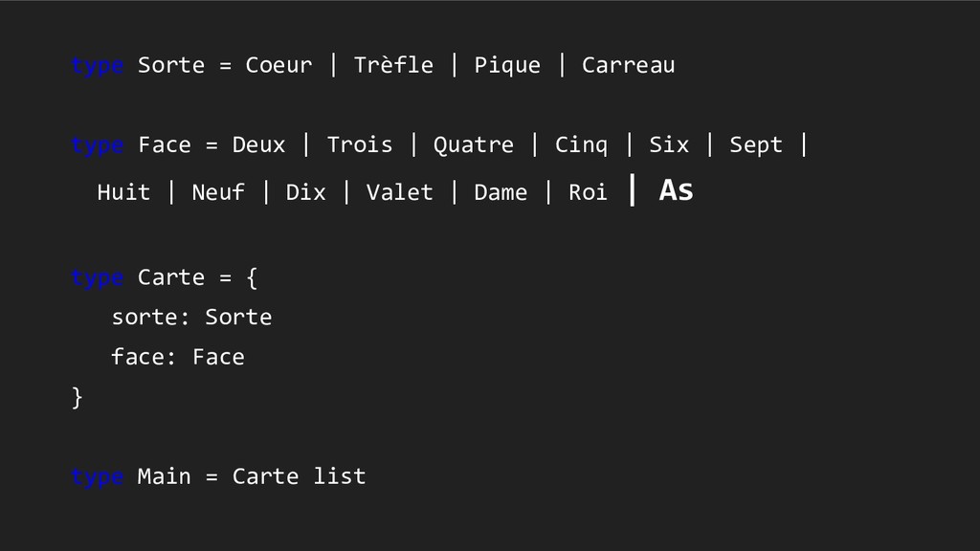Select the Valet face value
980x551 pixels.
coord(399,191)
